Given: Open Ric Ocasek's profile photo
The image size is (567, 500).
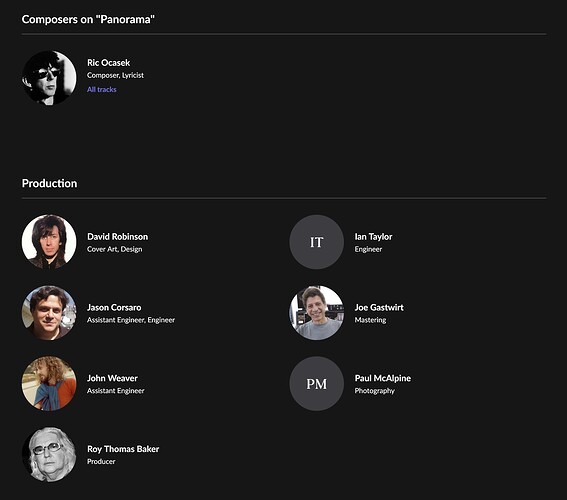Looking at the screenshot, I should point(49,78).
